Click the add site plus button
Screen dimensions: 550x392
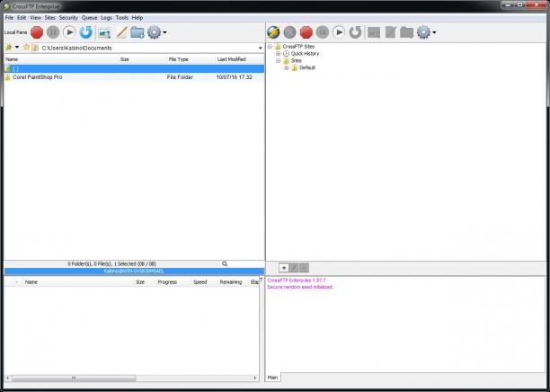[x=284, y=268]
